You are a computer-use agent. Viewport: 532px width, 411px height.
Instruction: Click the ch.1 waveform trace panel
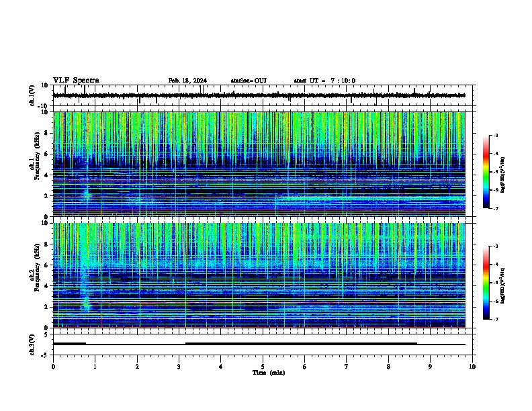click(264, 95)
